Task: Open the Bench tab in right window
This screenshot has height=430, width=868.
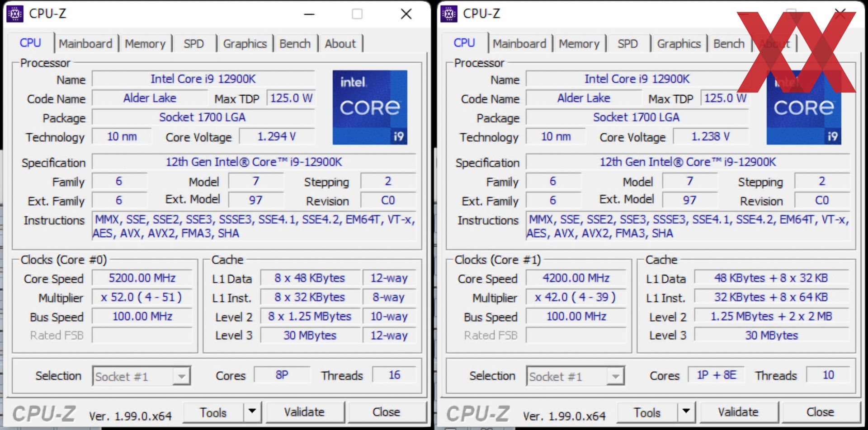Action: pyautogui.click(x=729, y=44)
